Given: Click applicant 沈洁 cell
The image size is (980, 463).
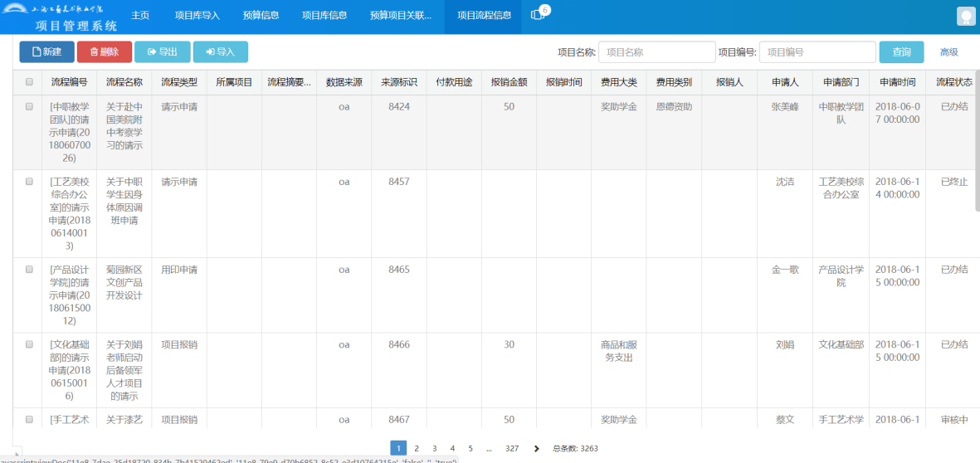Looking at the screenshot, I should tap(785, 182).
